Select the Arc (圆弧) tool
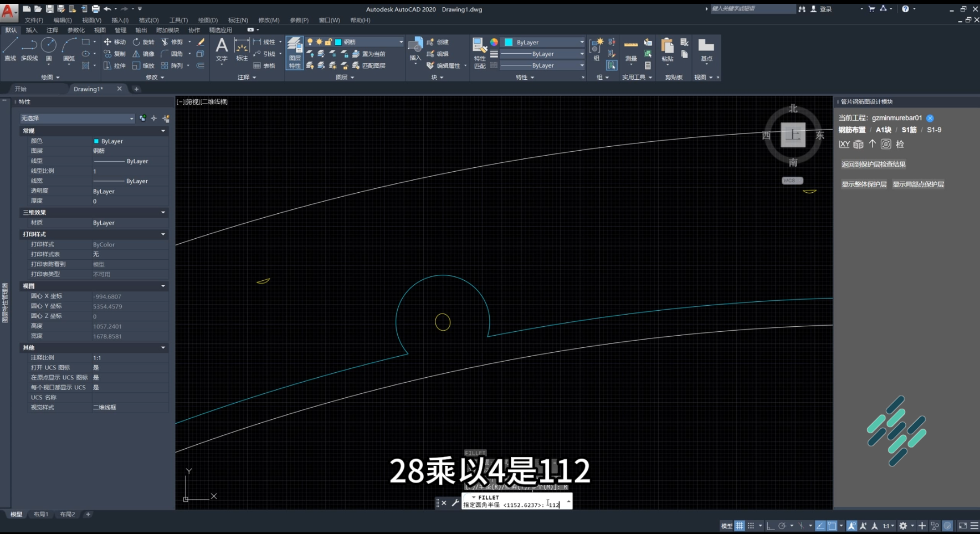Screen dimensions: 980x534 tap(69, 49)
